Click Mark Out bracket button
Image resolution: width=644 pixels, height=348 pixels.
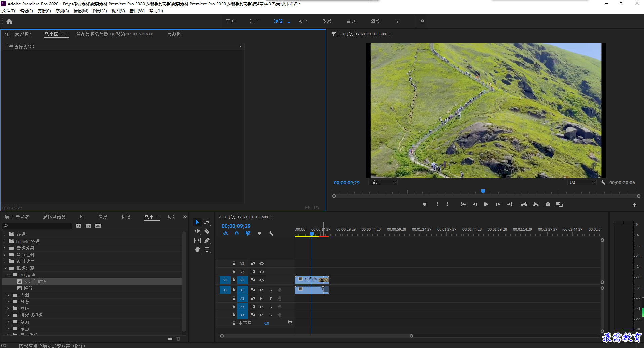coord(448,204)
